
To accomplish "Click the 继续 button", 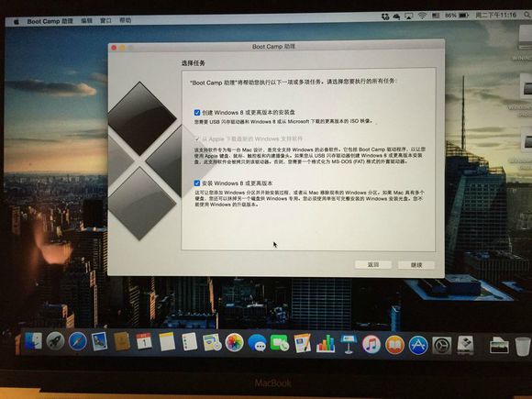I will click(x=416, y=265).
